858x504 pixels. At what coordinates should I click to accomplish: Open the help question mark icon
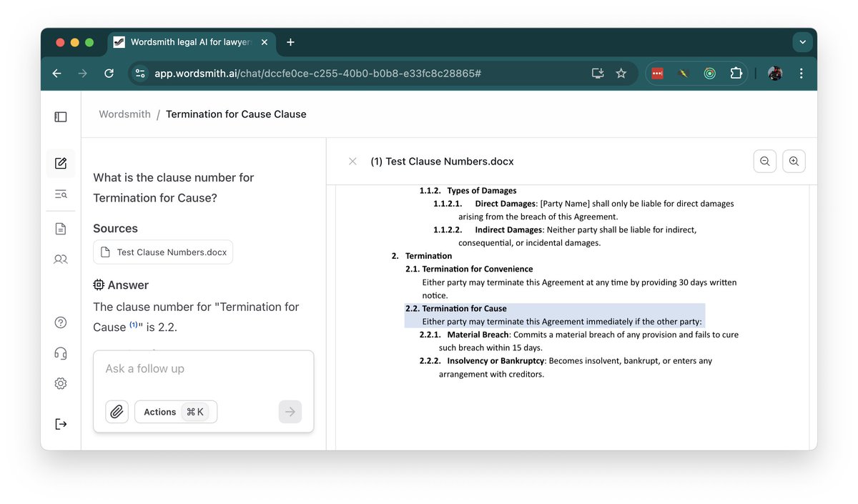(61, 322)
